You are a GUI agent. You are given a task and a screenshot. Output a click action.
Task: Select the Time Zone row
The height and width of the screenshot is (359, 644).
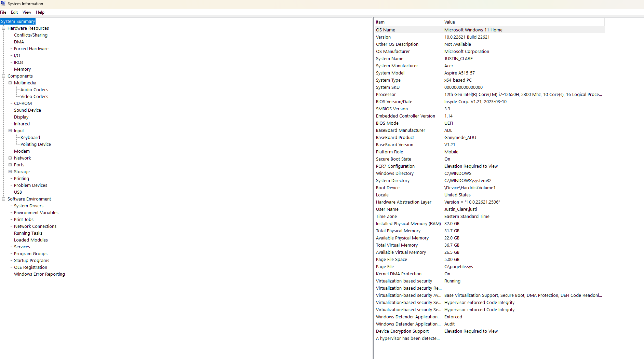click(489, 217)
